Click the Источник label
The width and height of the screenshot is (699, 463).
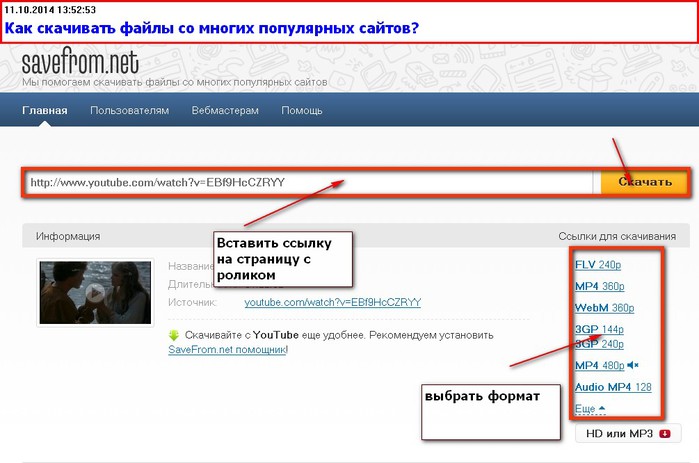click(192, 302)
